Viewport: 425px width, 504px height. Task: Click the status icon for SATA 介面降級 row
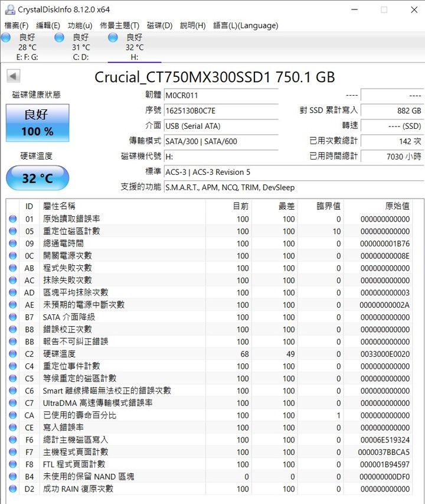(13, 317)
